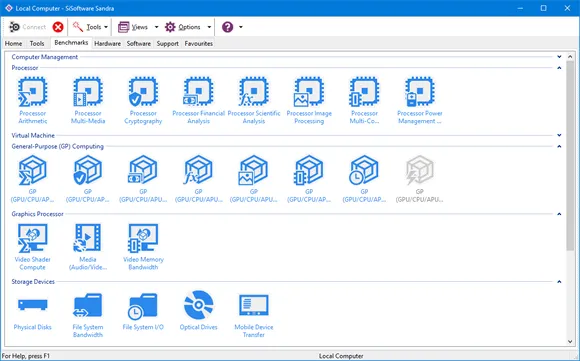Open the dropdown arrow beside Options
Image resolution: width=580 pixels, height=361 pixels.
coord(209,27)
